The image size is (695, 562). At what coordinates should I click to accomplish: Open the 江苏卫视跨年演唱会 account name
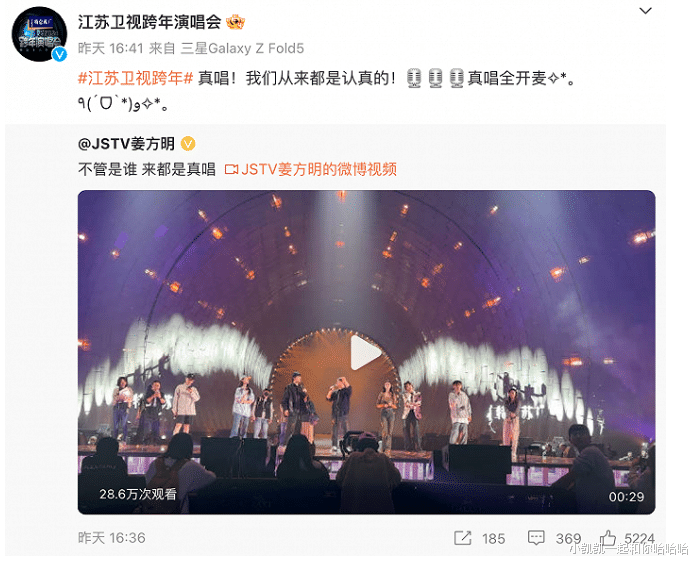click(149, 22)
